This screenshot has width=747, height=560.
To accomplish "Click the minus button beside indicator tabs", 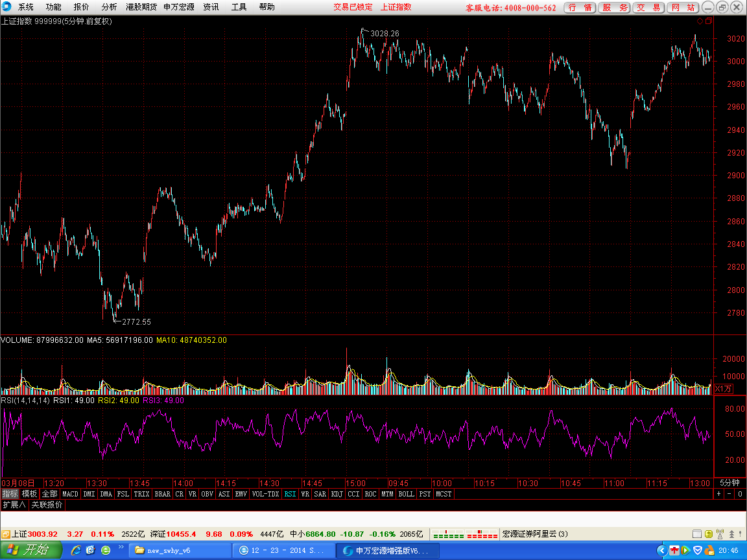I will 729,495.
